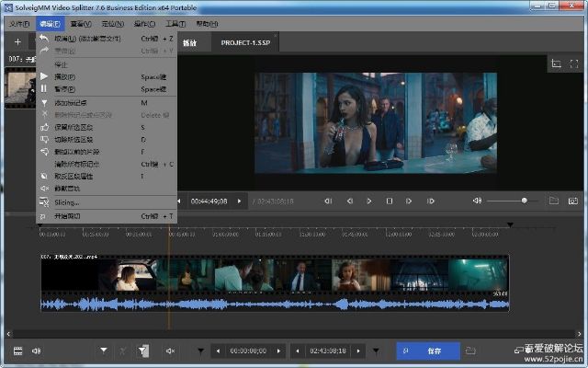Choose the 停止 stop menu entry
Image resolution: width=588 pixels, height=368 pixels.
[x=107, y=64]
